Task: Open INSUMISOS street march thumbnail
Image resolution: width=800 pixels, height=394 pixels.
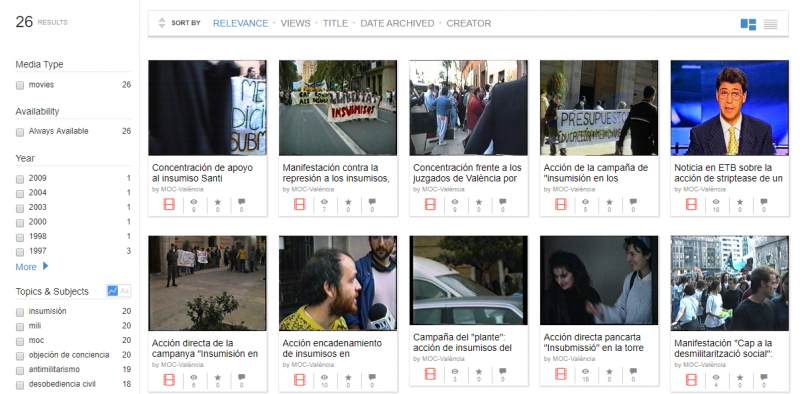Action: tap(338, 108)
